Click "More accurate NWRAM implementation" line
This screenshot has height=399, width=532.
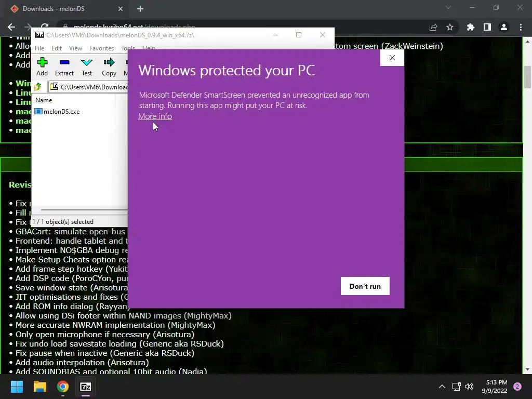(115, 325)
